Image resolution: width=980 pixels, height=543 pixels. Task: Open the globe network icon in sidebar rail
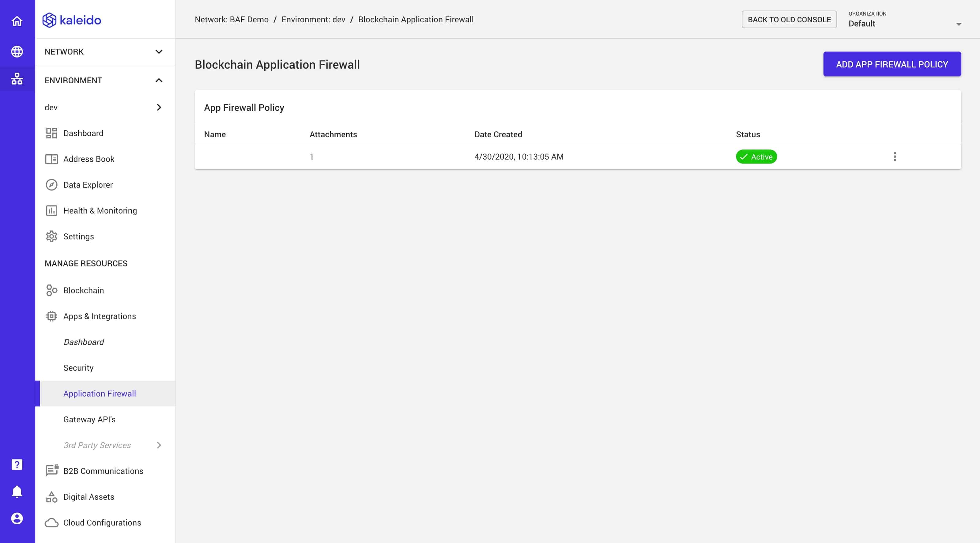17,51
